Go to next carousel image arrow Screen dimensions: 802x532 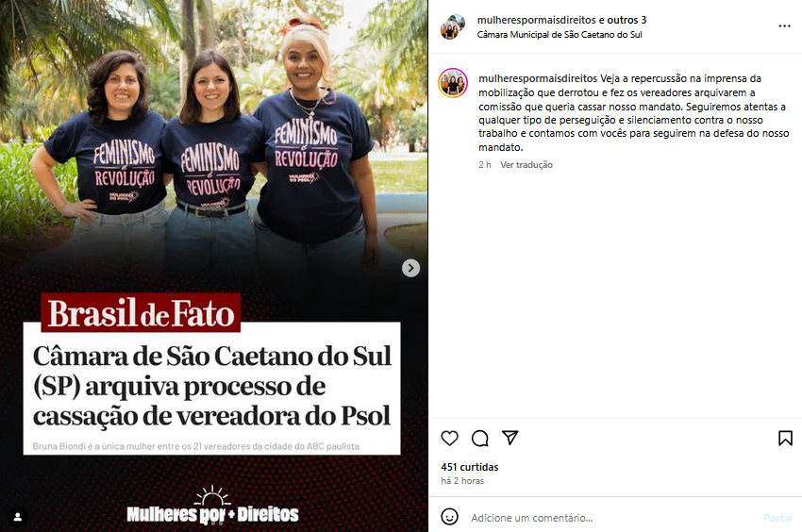point(410,268)
